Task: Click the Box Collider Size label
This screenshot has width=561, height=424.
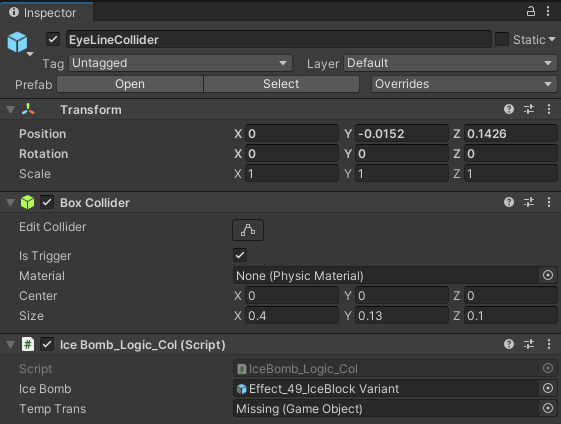Action: (x=31, y=316)
